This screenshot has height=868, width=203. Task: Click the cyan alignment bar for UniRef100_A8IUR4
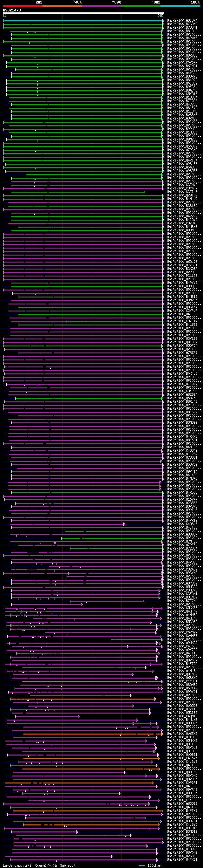coord(83,21)
